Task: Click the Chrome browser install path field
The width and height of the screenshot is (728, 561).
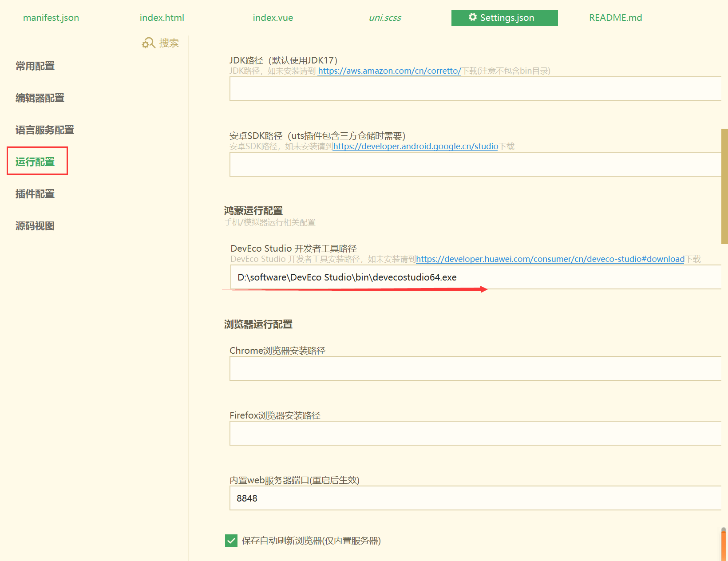Action: point(475,368)
